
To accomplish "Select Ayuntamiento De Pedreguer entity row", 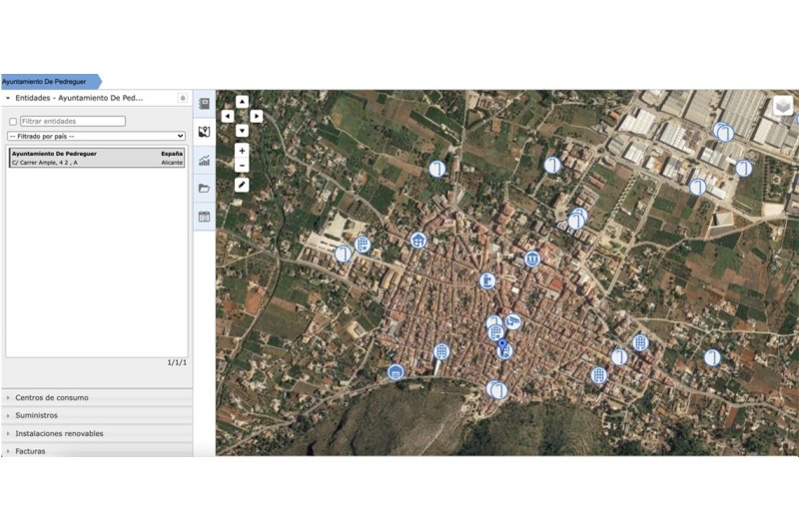I will (96, 158).
